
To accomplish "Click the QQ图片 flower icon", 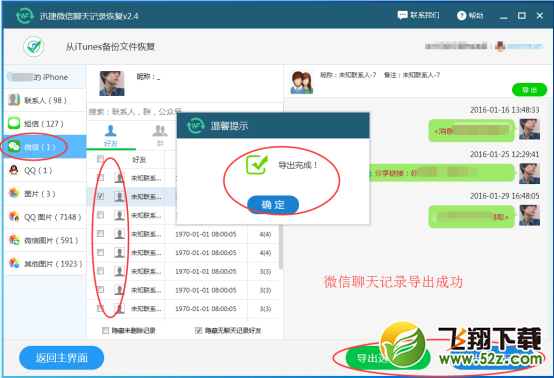I will [x=14, y=216].
